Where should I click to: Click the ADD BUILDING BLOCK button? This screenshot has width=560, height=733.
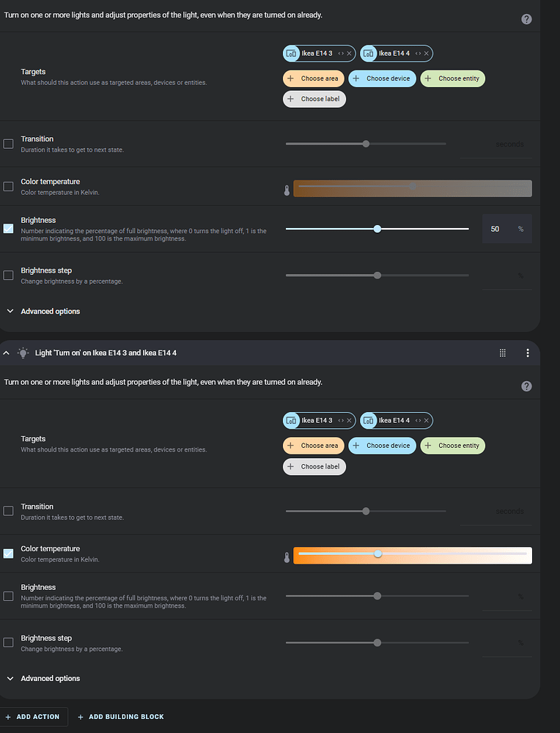click(121, 717)
